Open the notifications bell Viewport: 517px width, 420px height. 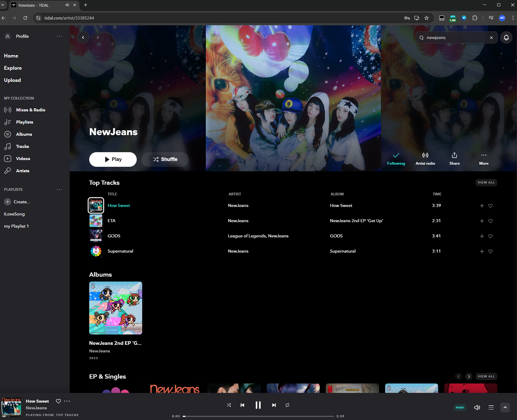point(506,37)
